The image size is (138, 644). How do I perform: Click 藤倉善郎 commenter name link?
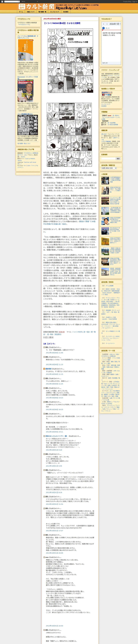tap(48, 369)
